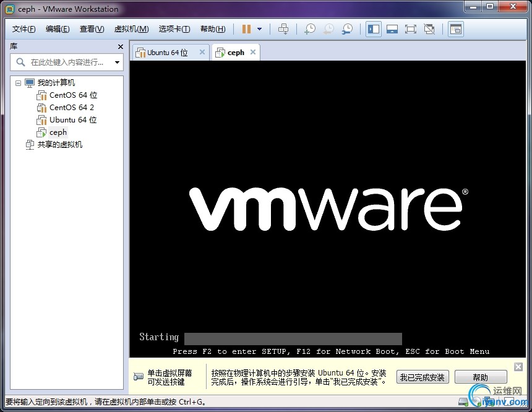532x412 pixels.
Task: Click the 我已完成安装 button
Action: point(423,377)
